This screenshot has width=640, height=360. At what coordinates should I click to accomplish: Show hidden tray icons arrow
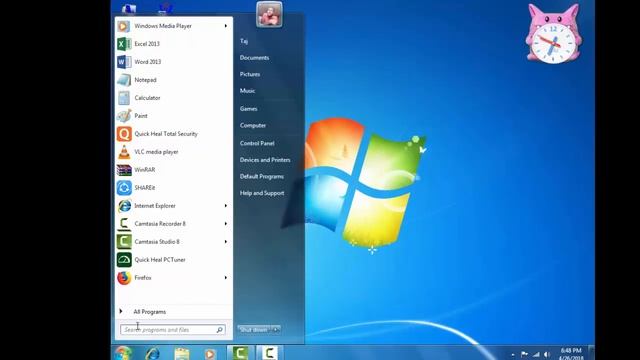513,355
